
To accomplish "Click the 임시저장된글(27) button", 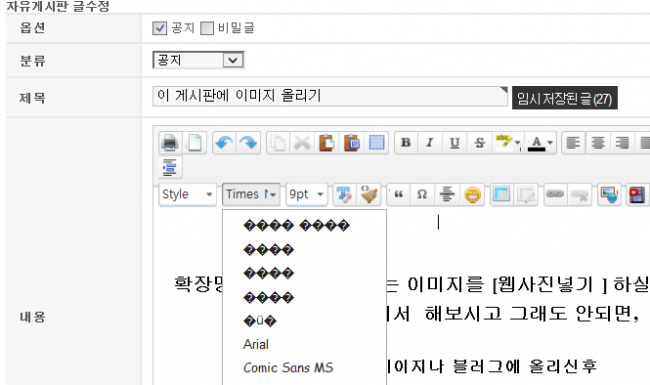I will coord(565,98).
